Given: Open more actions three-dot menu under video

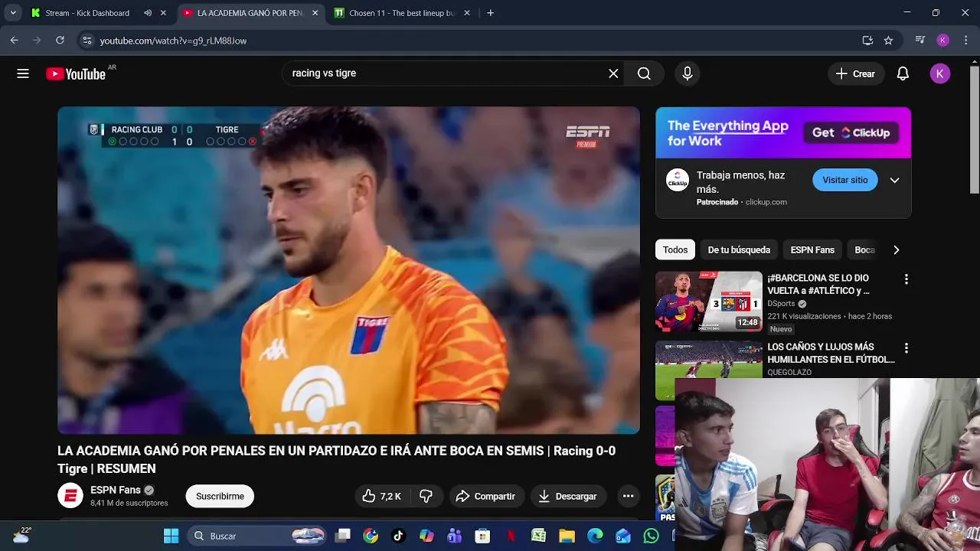Looking at the screenshot, I should tap(628, 496).
